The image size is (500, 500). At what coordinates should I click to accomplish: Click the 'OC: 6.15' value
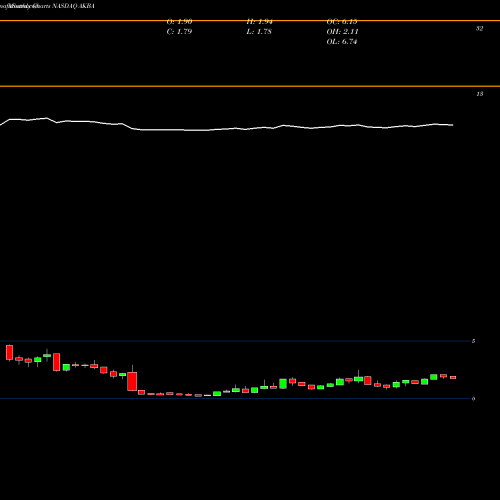point(342,22)
